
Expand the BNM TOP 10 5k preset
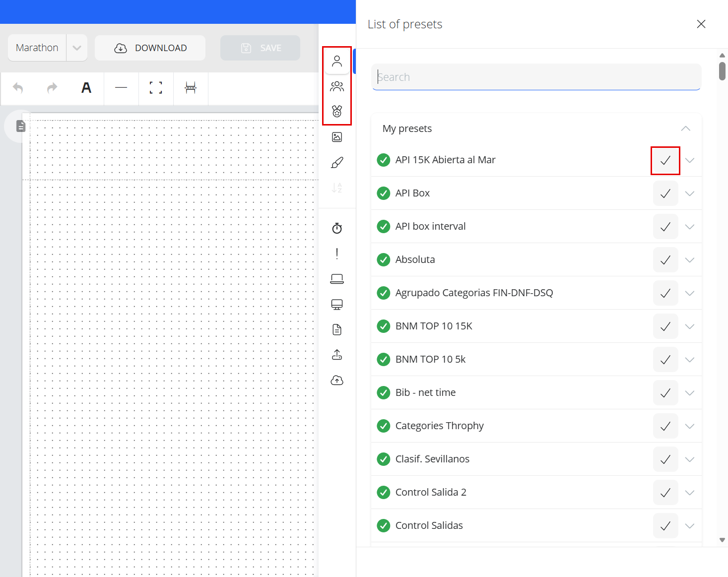(690, 360)
